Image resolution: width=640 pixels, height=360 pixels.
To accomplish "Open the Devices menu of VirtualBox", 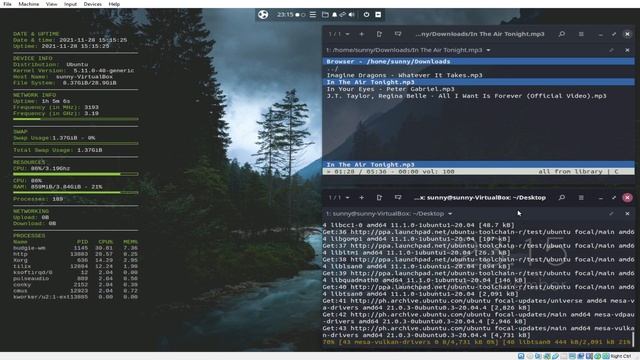I will pyautogui.click(x=93, y=4).
